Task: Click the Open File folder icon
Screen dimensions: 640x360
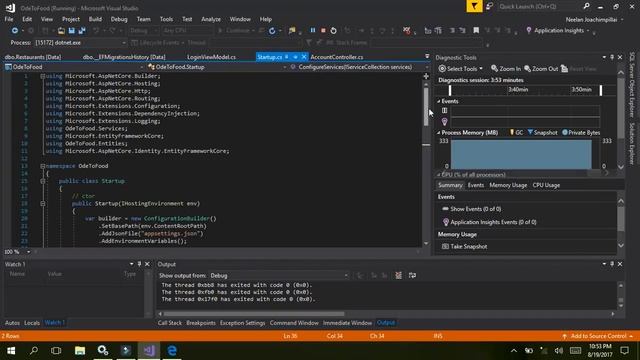Action: click(61, 31)
